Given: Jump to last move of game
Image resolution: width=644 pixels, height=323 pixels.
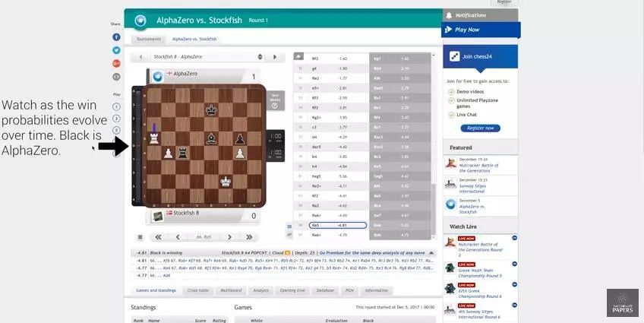Looking at the screenshot, I should (x=249, y=237).
